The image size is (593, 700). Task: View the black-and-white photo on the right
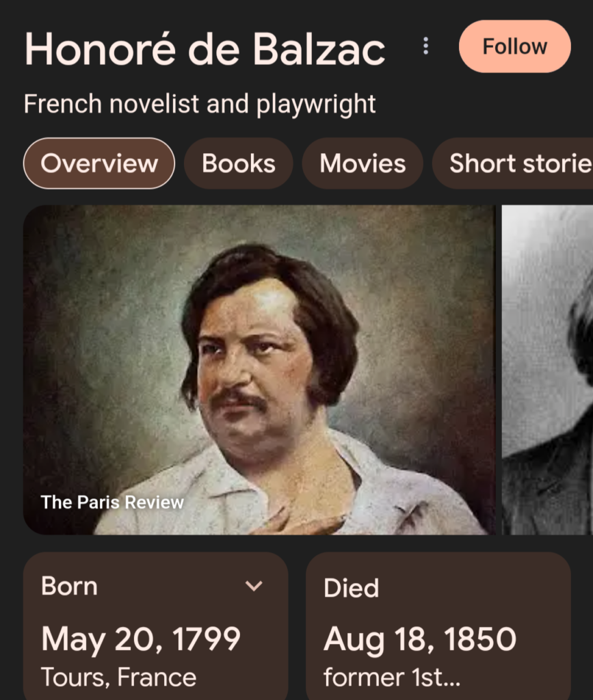point(547,370)
